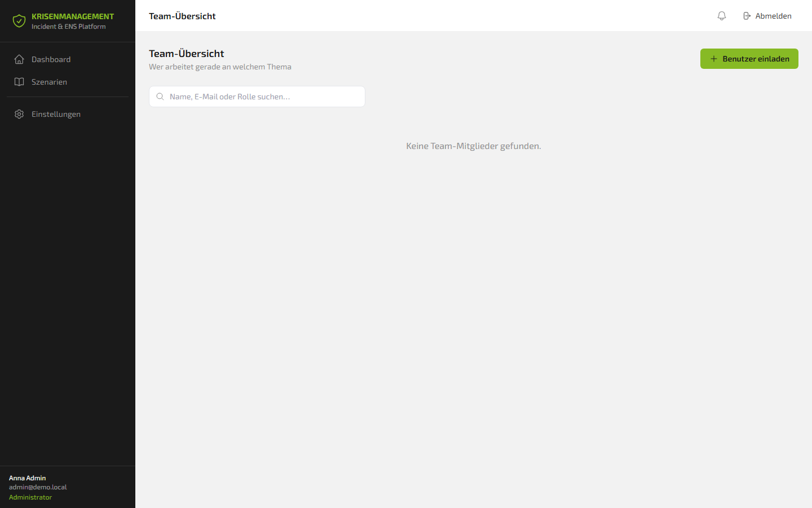Click the Szenarien book icon
Image resolution: width=812 pixels, height=508 pixels.
(19, 82)
